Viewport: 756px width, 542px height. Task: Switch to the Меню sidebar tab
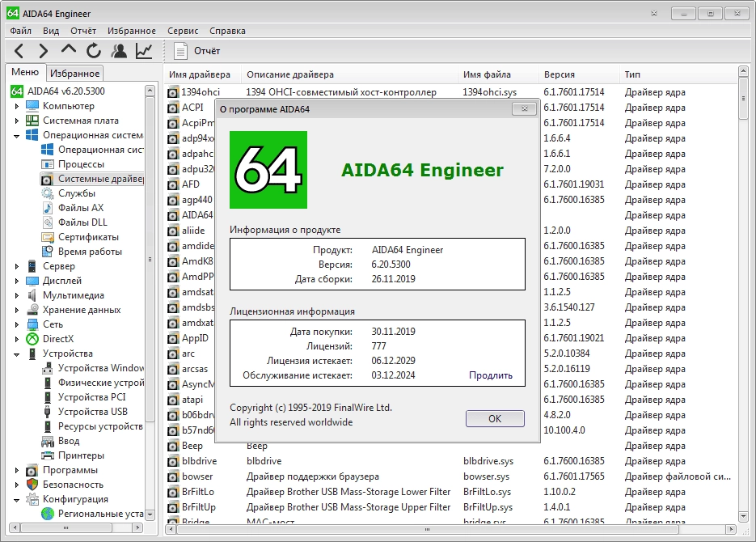coord(25,72)
